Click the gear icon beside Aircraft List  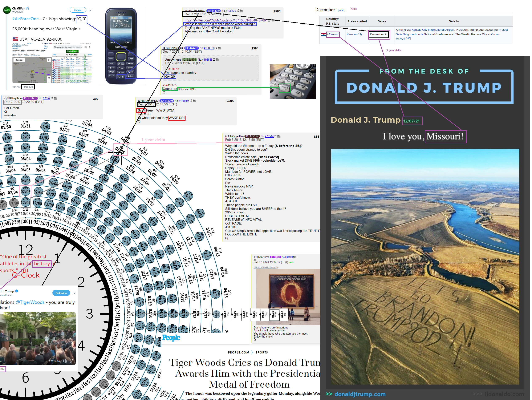(x=67, y=54)
